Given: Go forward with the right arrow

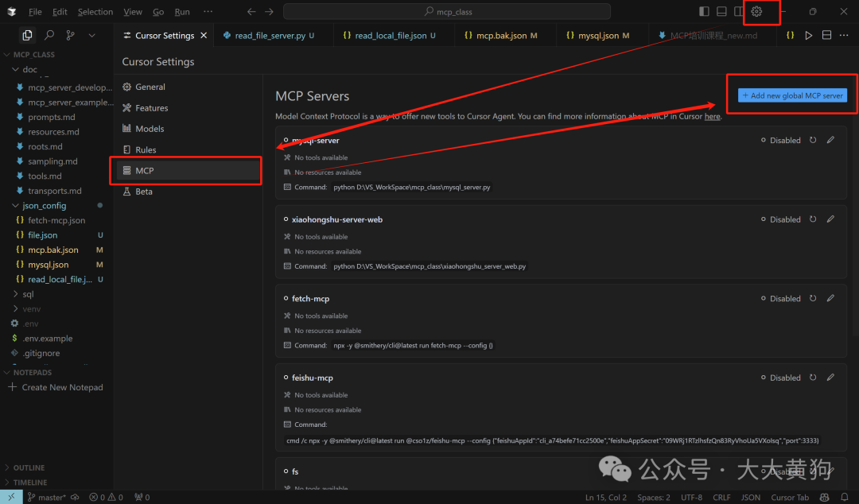Looking at the screenshot, I should click(269, 11).
